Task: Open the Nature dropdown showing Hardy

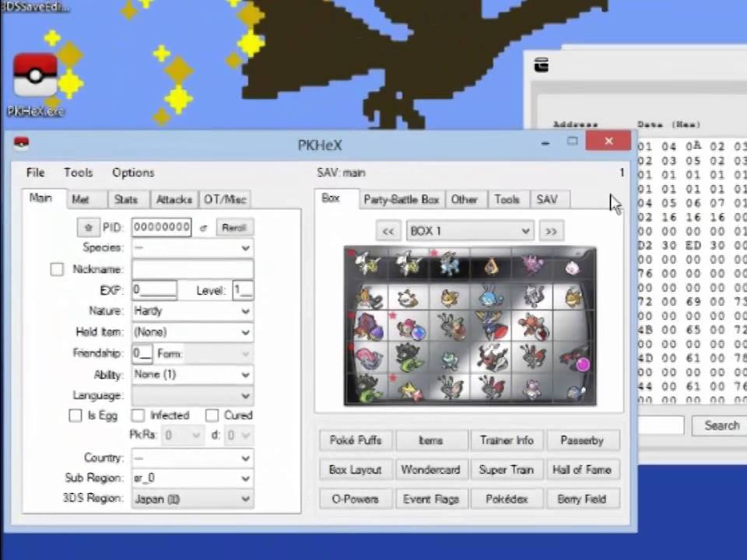Action: pyautogui.click(x=192, y=311)
